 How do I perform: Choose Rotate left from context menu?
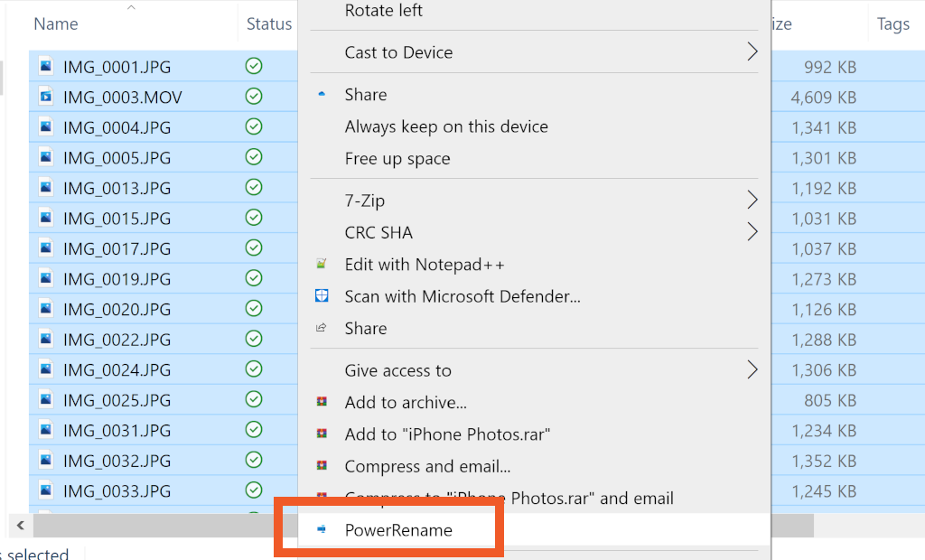(384, 11)
